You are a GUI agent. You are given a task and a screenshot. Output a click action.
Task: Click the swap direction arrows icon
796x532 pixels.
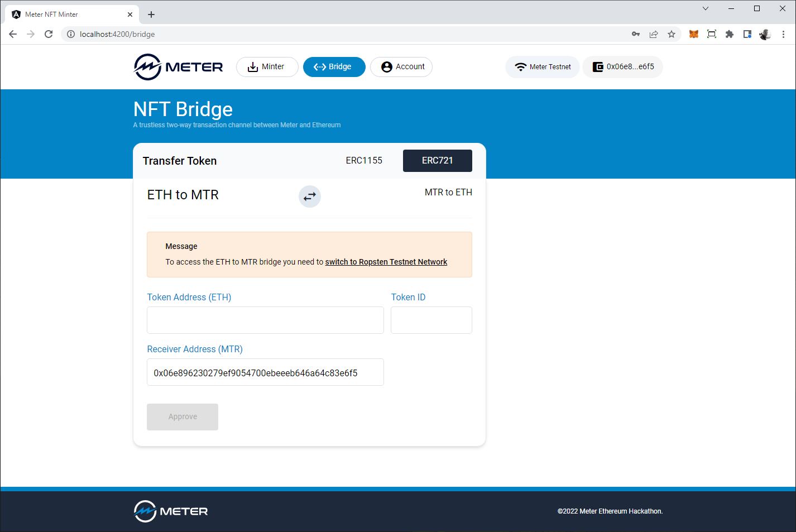tap(310, 196)
